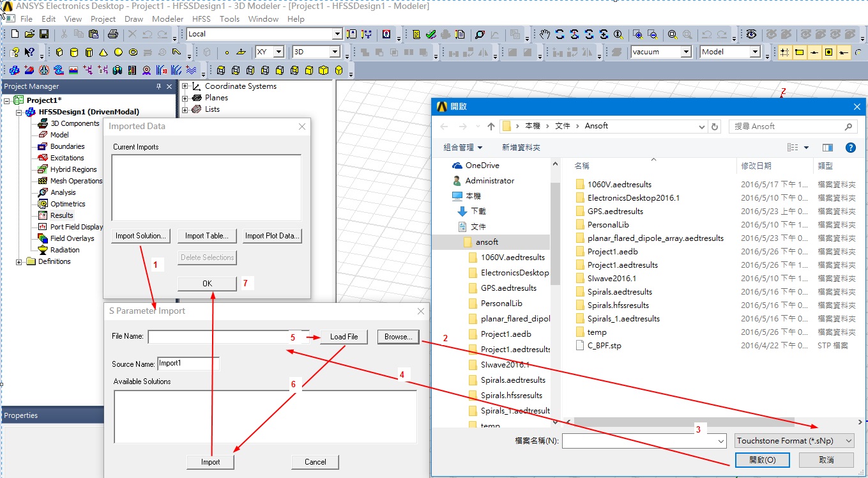Click the up arrow navigation button

click(x=491, y=127)
